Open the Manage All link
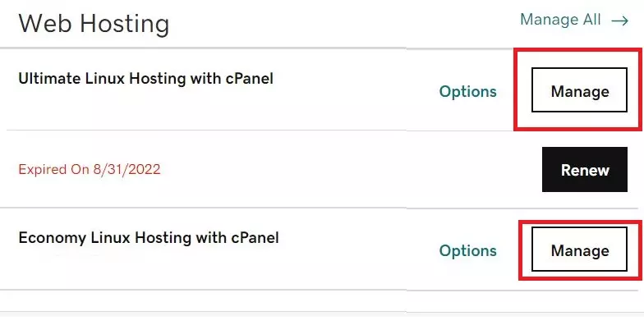Viewport: 644px width, 325px height. [x=574, y=20]
